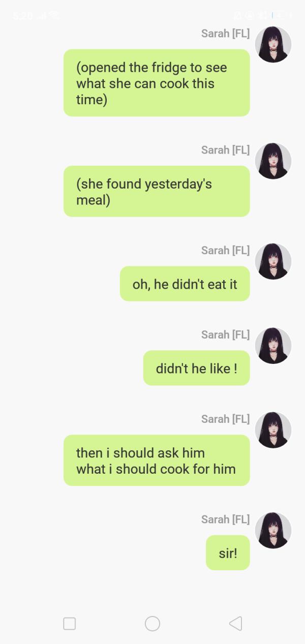Screen dimensions: 305x644
Task: Tap the Android back navigation triangle
Action: tap(235, 623)
